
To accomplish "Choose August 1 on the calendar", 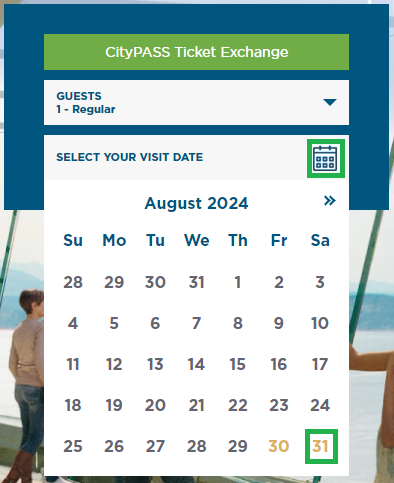I will [x=238, y=282].
